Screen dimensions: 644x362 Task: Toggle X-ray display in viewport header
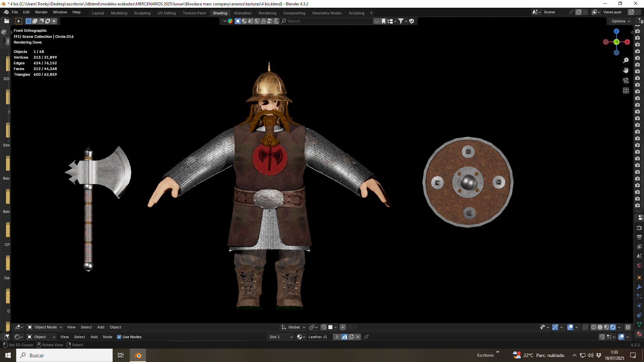pos(585,327)
